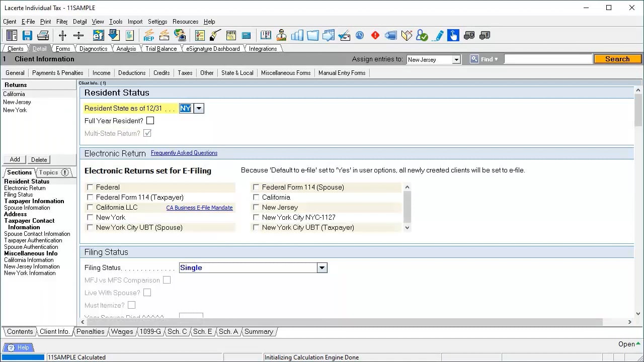The width and height of the screenshot is (644, 362).
Task: Switch to the Forms tab
Action: (63, 49)
